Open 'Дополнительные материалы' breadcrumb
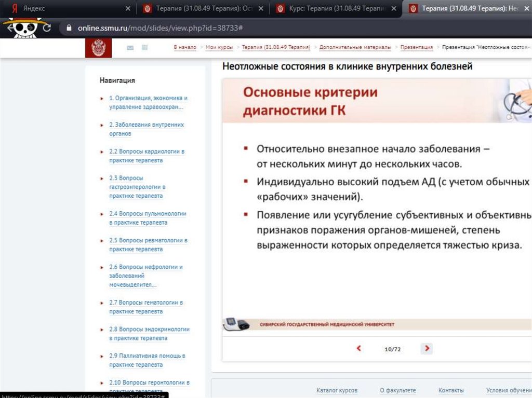Viewport: 532px width, 398px height. pyautogui.click(x=355, y=47)
